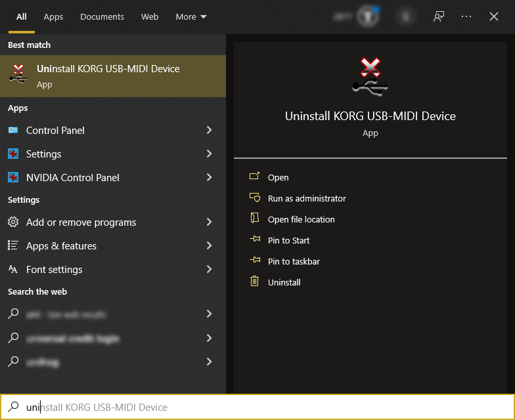Open the Documents tab
Viewport: 515px width, 420px height.
click(x=102, y=17)
